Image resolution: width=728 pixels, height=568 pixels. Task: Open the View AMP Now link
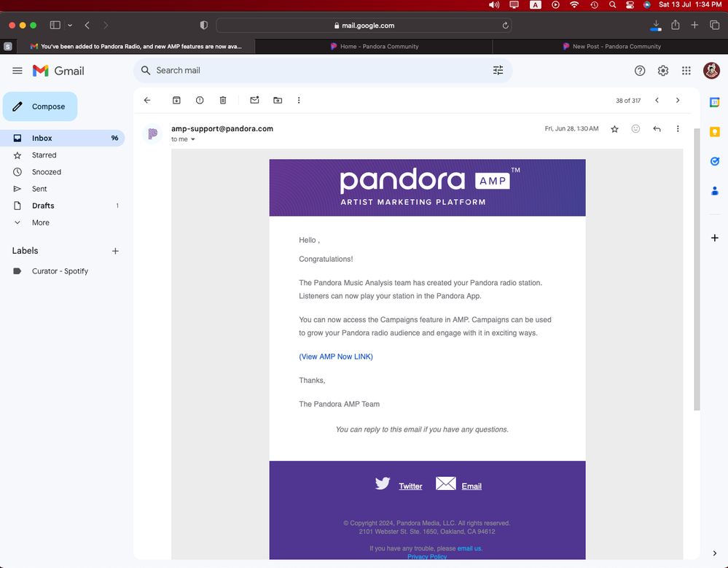tap(336, 357)
